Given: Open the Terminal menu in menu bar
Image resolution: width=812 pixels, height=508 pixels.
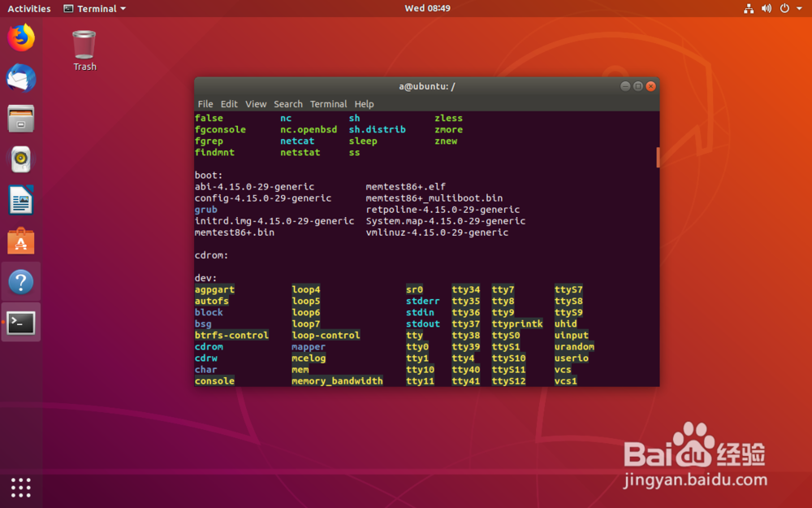Looking at the screenshot, I should click(x=328, y=104).
